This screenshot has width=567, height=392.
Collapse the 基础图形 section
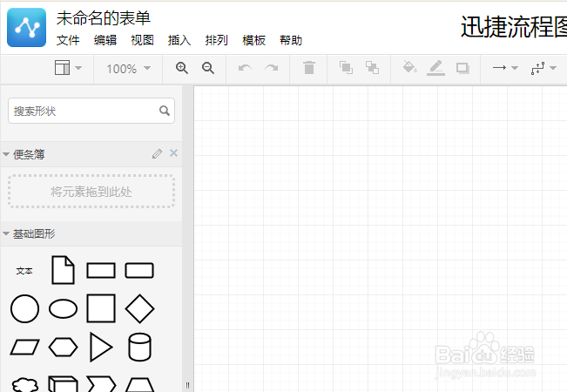[6, 234]
